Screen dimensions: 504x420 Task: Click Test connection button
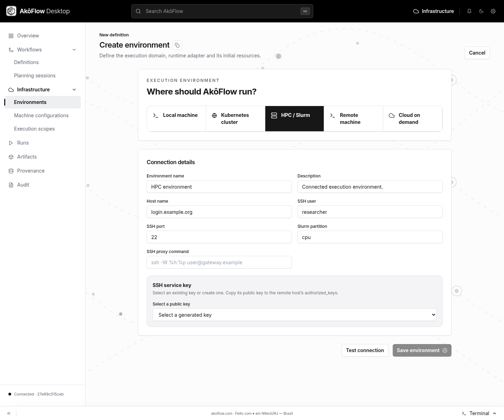(365, 350)
